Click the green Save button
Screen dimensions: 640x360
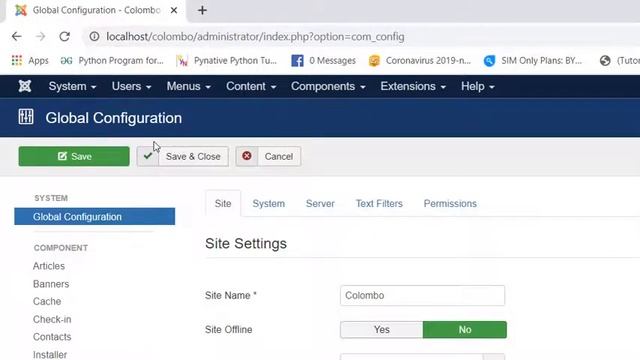tap(74, 156)
